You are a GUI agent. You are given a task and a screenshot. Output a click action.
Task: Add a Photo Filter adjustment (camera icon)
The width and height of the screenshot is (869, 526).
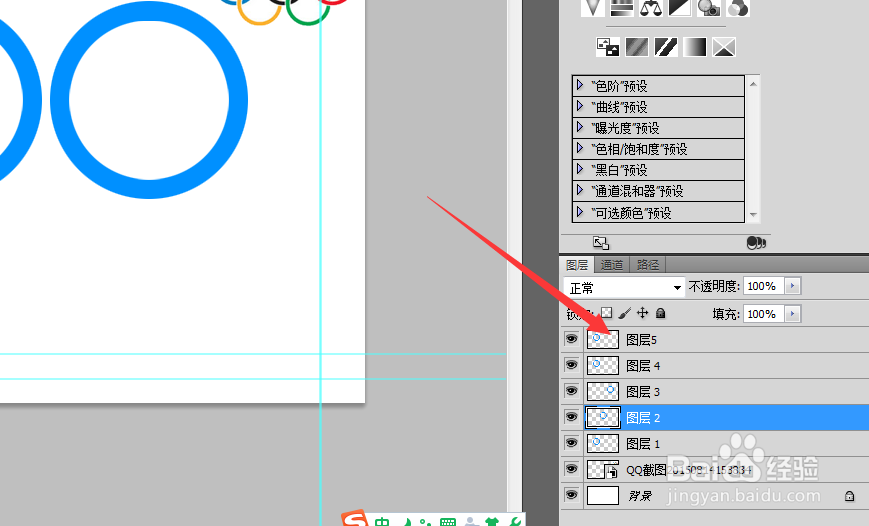coord(709,8)
